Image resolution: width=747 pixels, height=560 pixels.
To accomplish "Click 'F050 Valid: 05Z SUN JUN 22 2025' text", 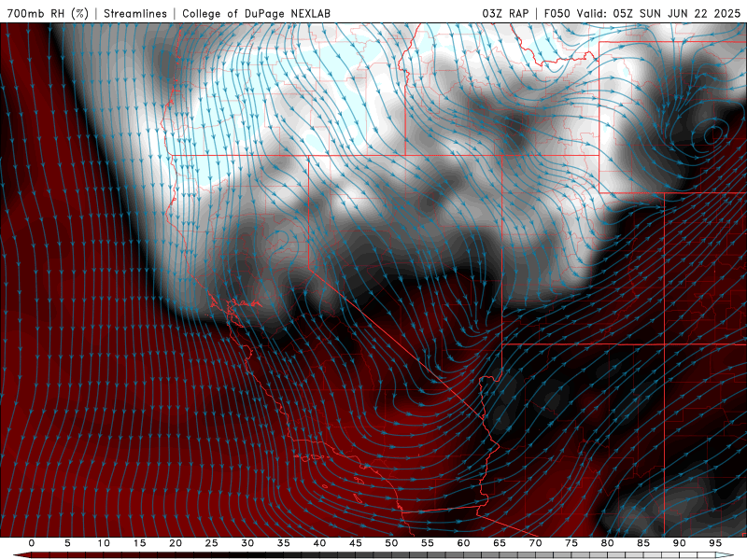I will tap(642, 13).
